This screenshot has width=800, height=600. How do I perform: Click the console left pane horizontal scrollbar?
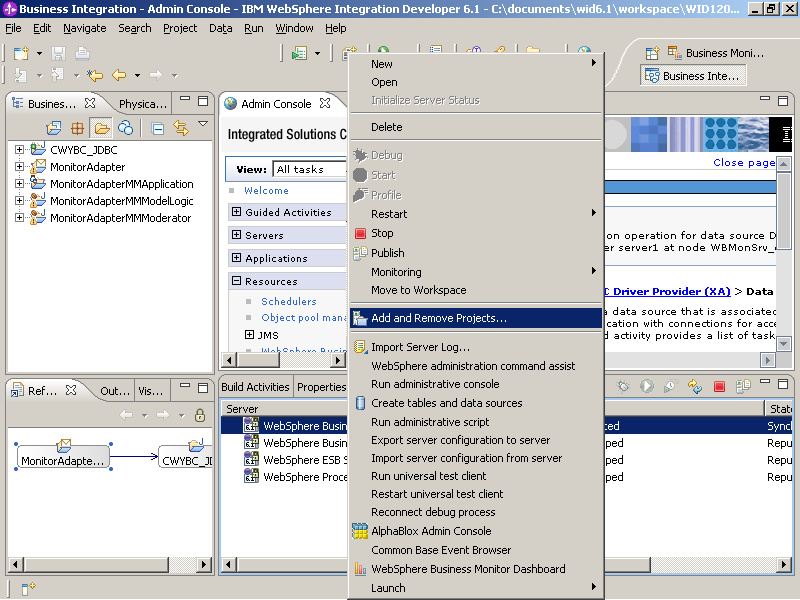click(283, 360)
